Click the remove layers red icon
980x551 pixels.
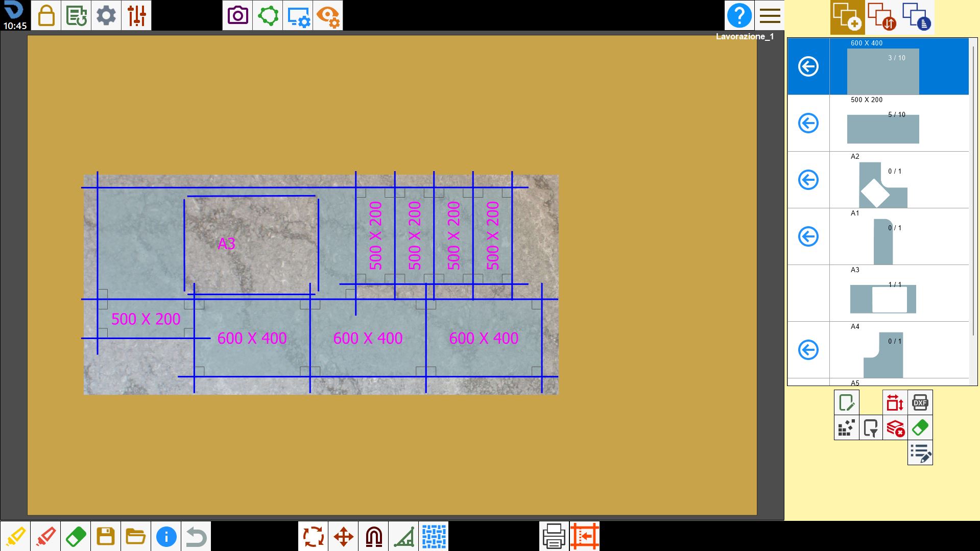coord(895,428)
